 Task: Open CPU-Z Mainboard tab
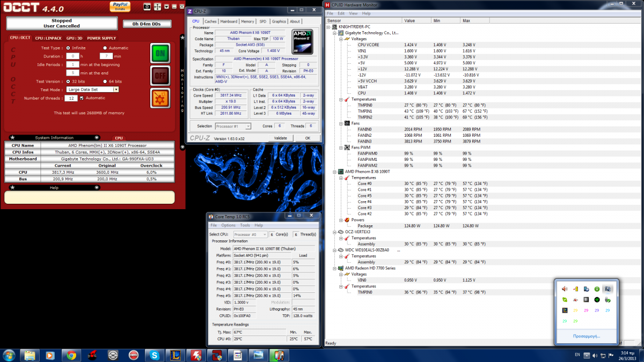pos(229,21)
